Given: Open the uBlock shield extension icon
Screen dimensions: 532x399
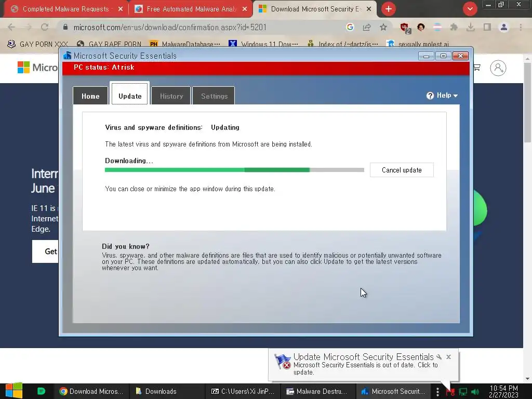Looking at the screenshot, I should (404, 28).
